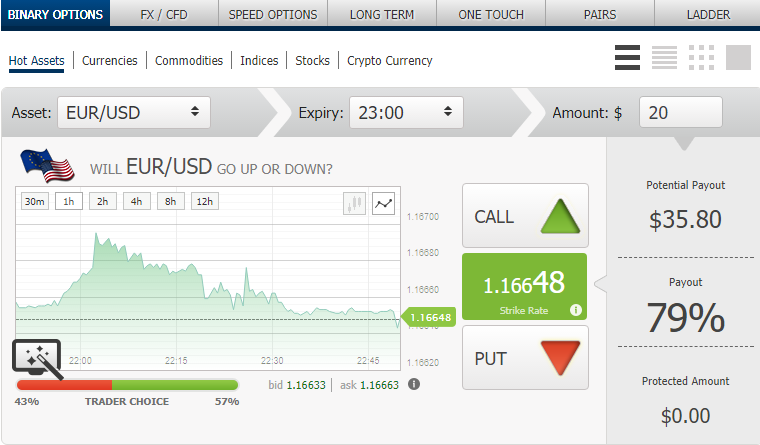Click Strike Rate info icon
The width and height of the screenshot is (760, 445).
(576, 310)
